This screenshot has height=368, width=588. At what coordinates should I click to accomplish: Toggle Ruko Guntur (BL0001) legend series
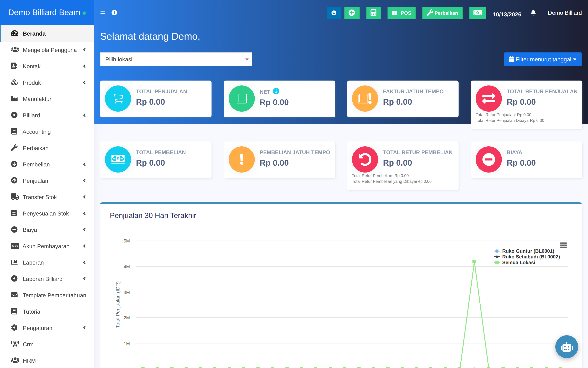pos(524,251)
